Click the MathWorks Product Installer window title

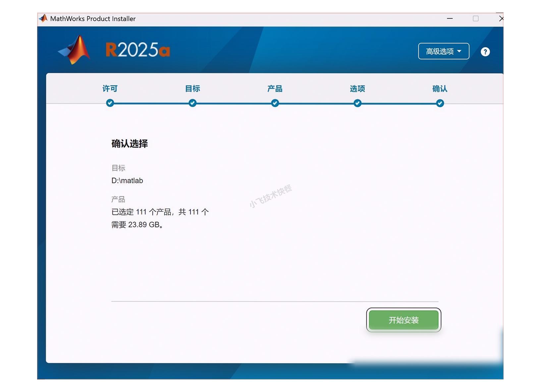tap(93, 19)
